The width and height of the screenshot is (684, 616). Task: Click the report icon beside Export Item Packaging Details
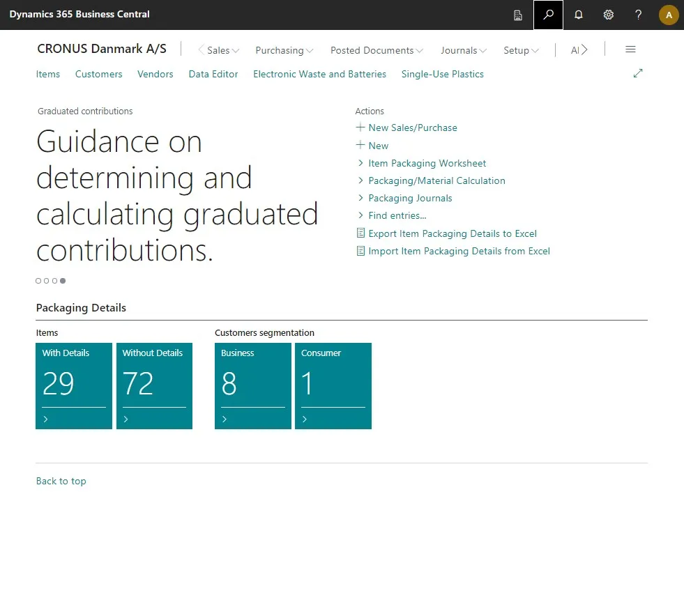[360, 233]
